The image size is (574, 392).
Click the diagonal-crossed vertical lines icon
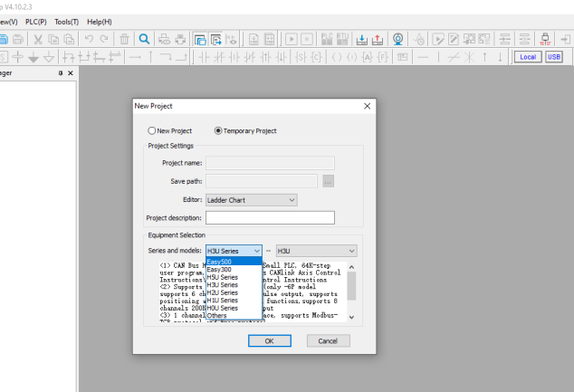pyautogui.click(x=469, y=57)
